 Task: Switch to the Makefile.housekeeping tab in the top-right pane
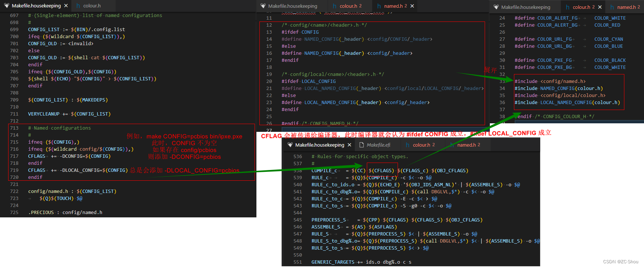click(x=526, y=7)
